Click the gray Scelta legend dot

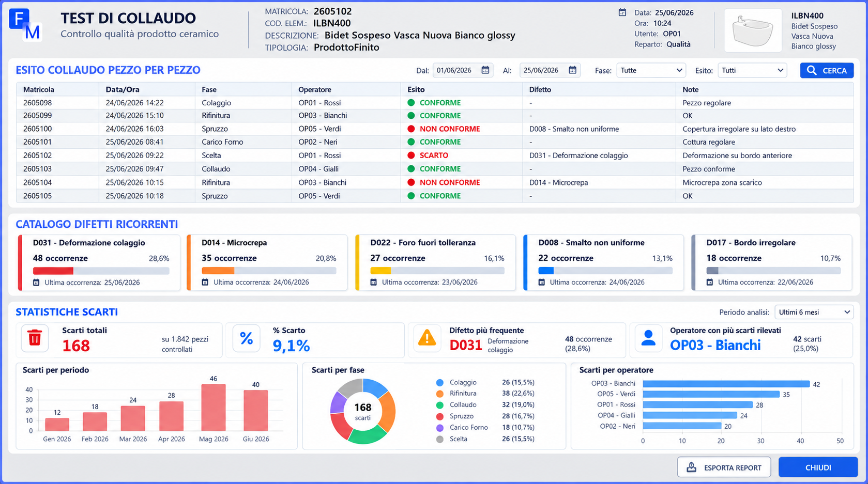pyautogui.click(x=440, y=439)
